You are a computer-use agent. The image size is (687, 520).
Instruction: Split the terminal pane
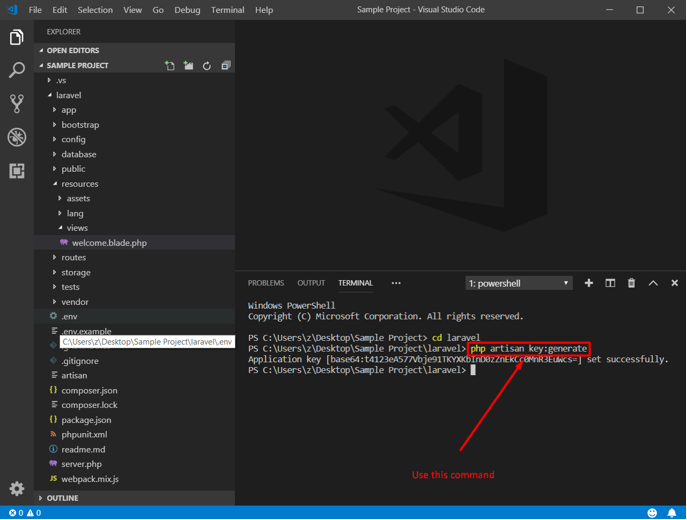[x=610, y=283]
